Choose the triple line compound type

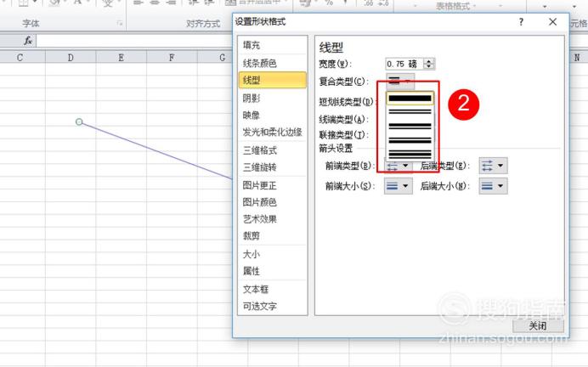click(410, 154)
